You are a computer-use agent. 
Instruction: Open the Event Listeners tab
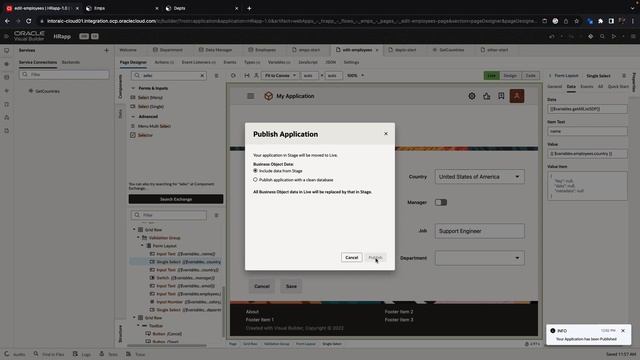(198, 62)
